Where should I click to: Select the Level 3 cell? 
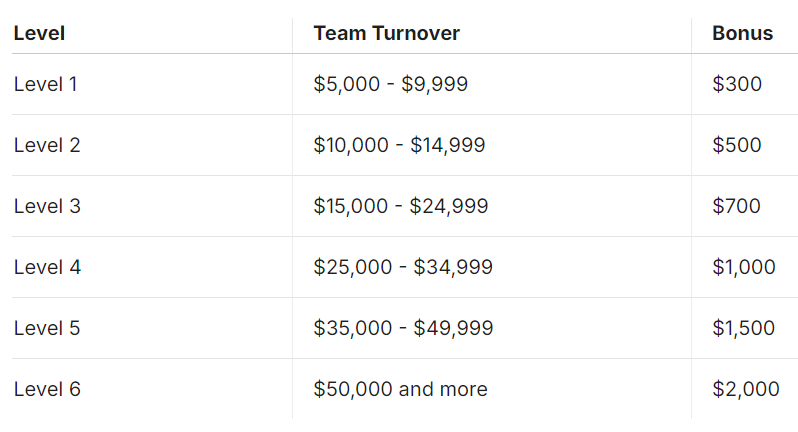(x=47, y=206)
